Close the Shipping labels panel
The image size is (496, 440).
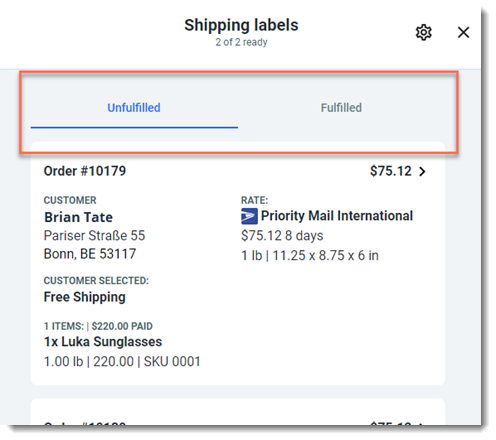pyautogui.click(x=463, y=32)
